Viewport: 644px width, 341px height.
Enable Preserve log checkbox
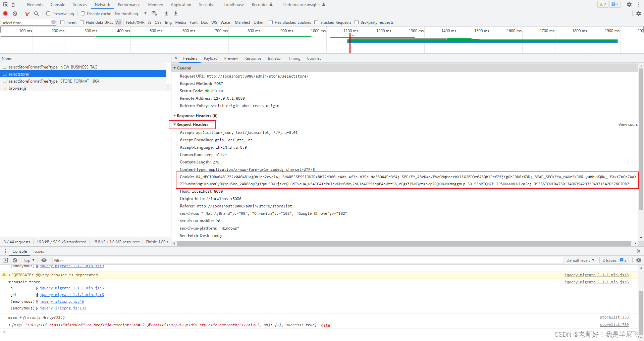(48, 14)
